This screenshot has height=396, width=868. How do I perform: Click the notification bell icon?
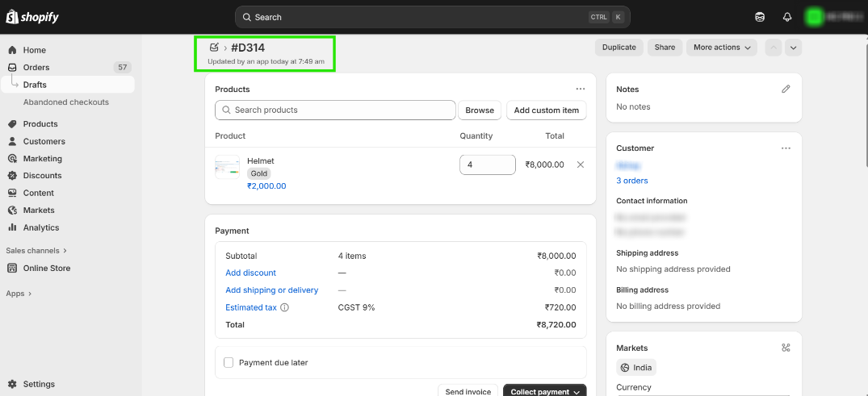click(x=787, y=17)
